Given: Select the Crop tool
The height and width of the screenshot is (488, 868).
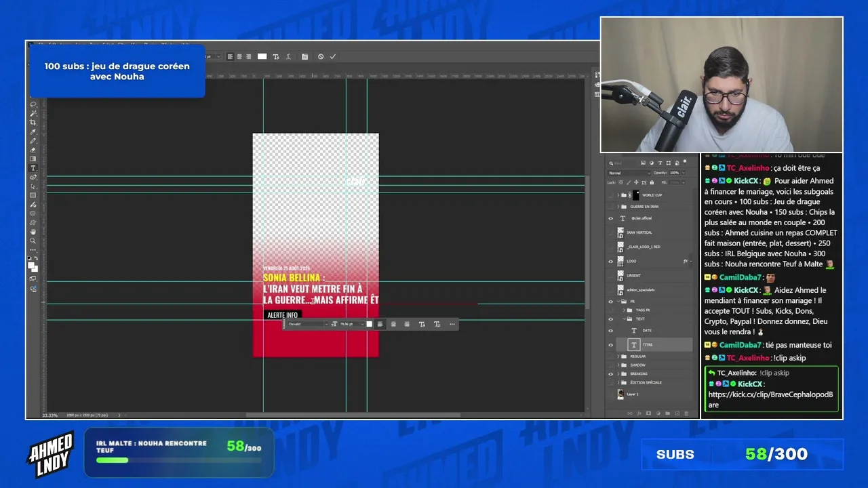Looking at the screenshot, I should 33,122.
